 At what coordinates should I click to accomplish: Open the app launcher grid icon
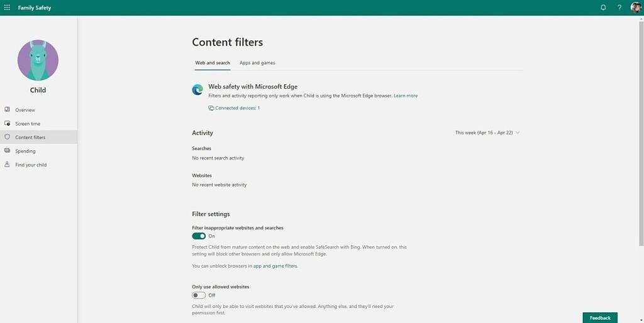click(7, 8)
